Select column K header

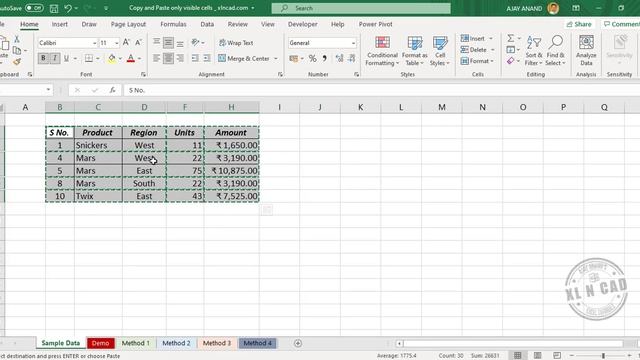pyautogui.click(x=360, y=107)
